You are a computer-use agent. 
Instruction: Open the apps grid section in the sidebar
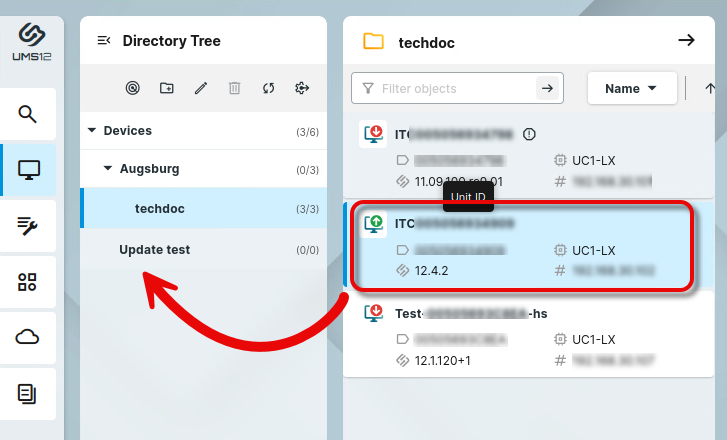pyautogui.click(x=27, y=282)
